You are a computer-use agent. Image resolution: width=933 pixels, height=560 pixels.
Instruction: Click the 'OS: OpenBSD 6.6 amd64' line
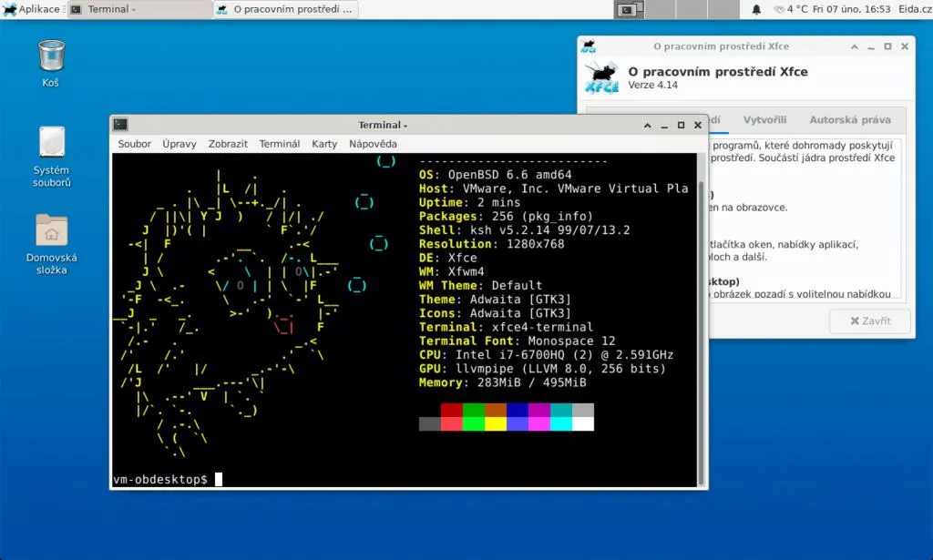pos(495,175)
